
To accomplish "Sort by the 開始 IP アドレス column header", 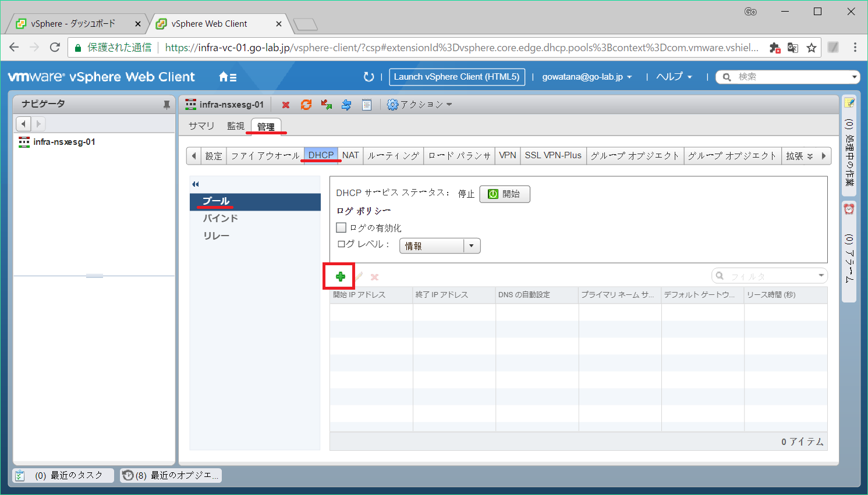I will [371, 295].
